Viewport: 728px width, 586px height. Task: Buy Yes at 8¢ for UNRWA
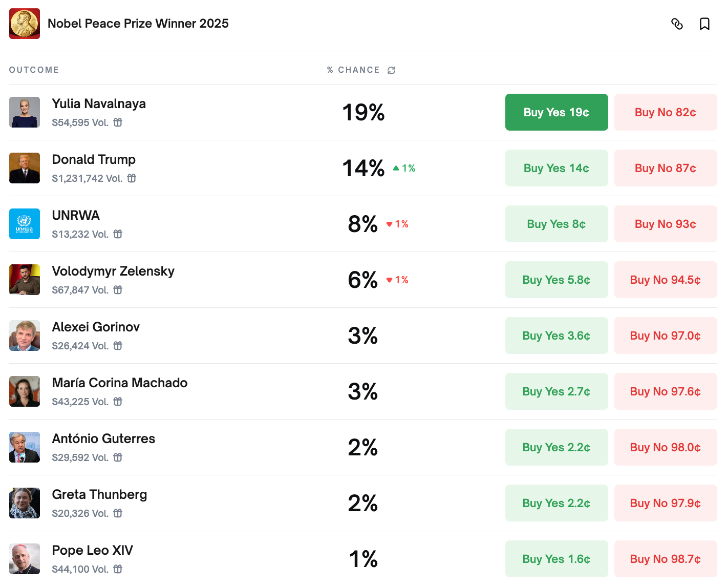[556, 224]
